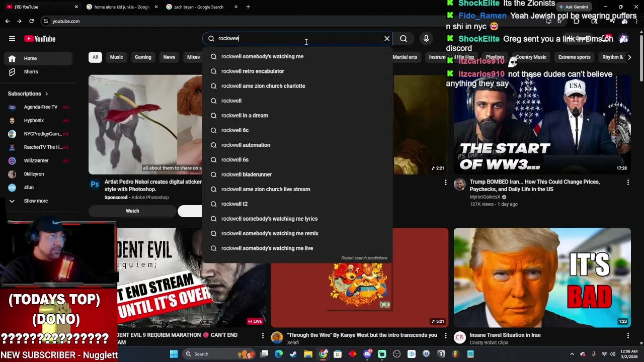Go back with the browser back arrow

(7, 21)
